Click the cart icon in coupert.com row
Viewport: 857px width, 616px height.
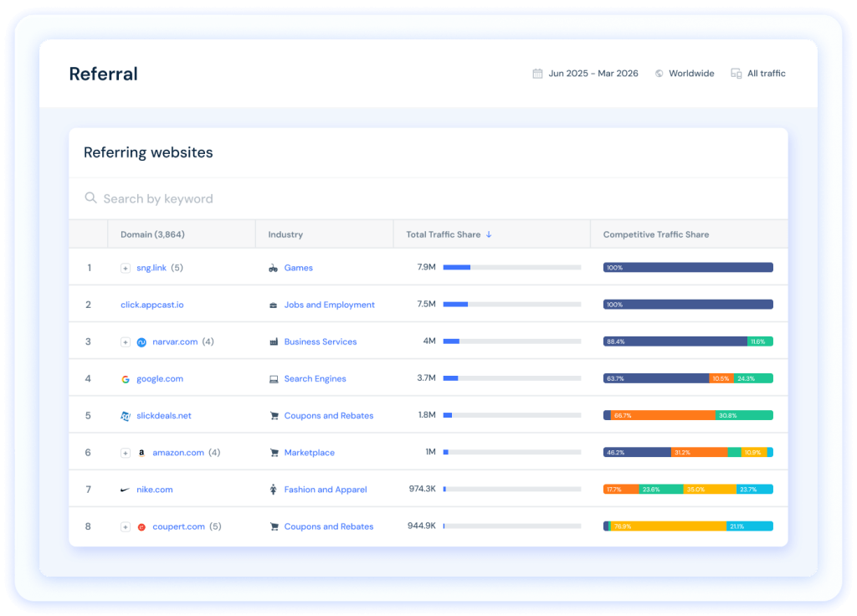[x=275, y=526]
